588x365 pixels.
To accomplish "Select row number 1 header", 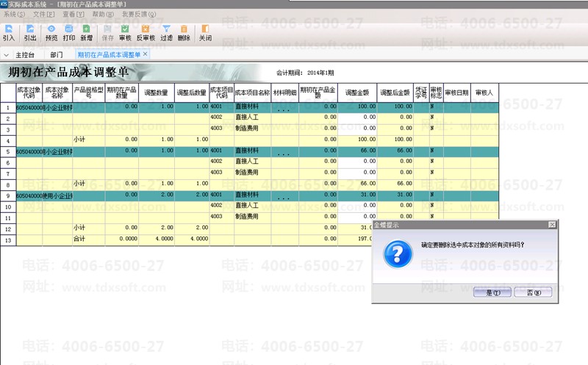I will [8, 107].
